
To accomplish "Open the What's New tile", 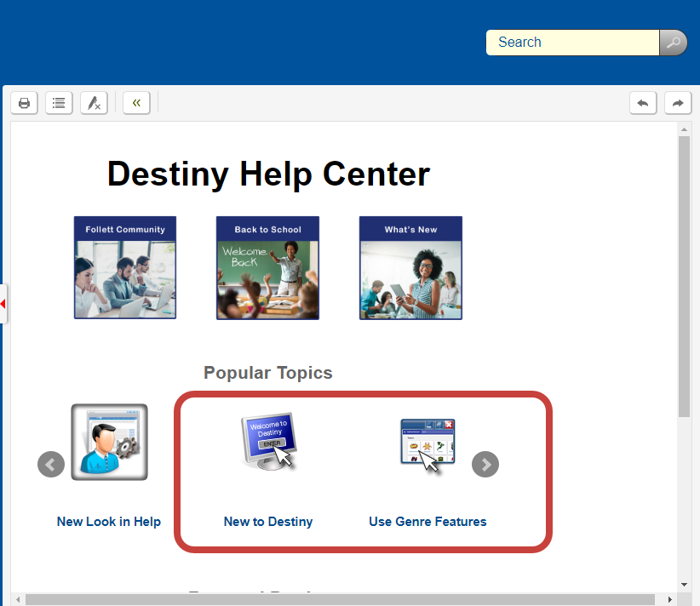I will click(410, 268).
